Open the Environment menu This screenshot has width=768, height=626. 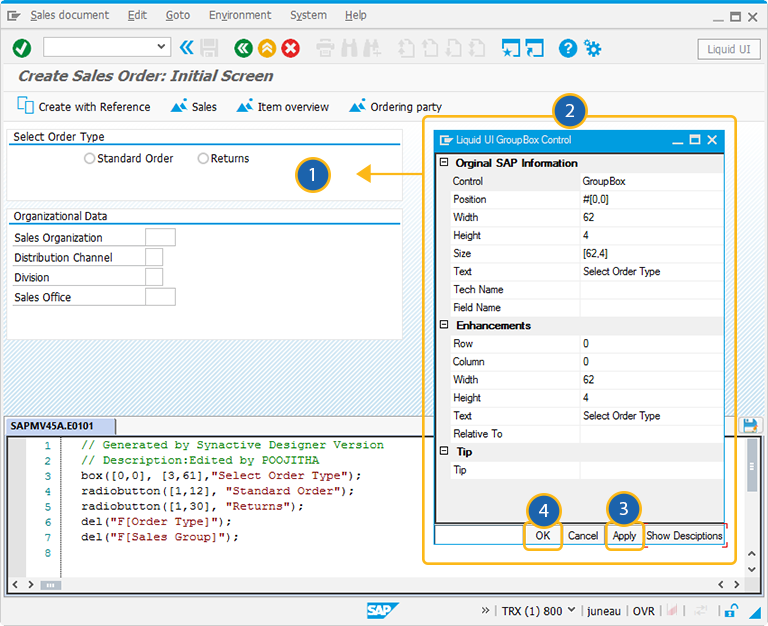tap(240, 15)
